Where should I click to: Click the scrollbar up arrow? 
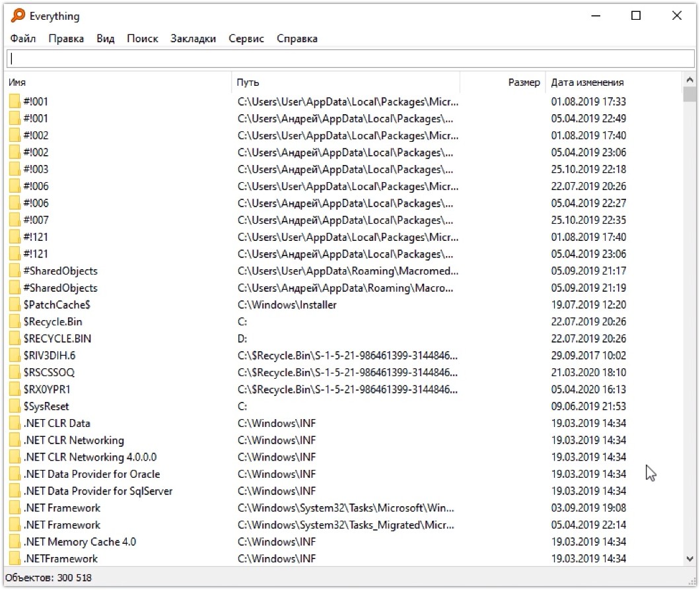click(x=689, y=80)
